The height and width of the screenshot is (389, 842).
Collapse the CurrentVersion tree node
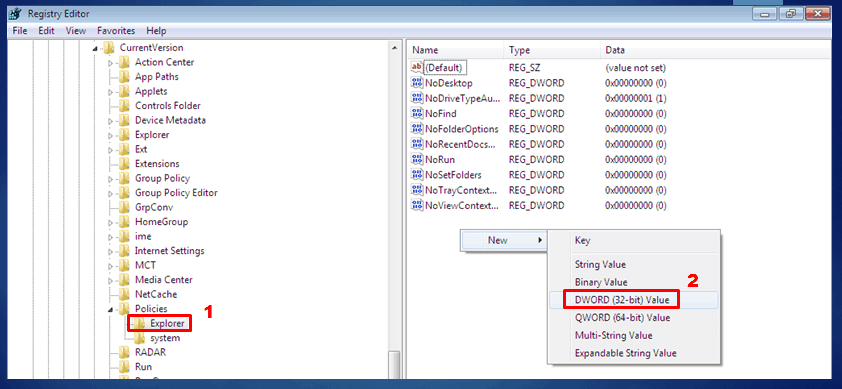(x=95, y=48)
